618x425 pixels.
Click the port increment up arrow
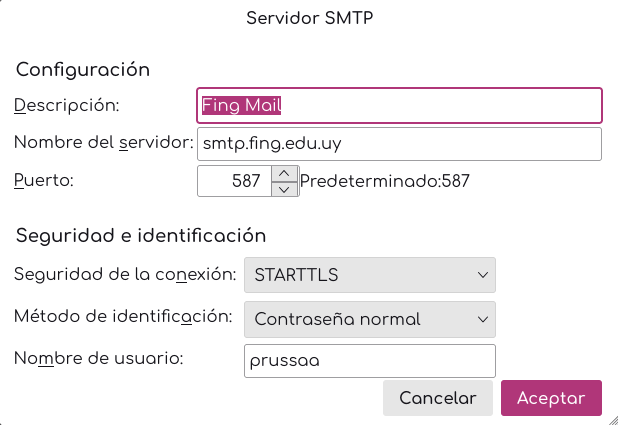coord(285,174)
